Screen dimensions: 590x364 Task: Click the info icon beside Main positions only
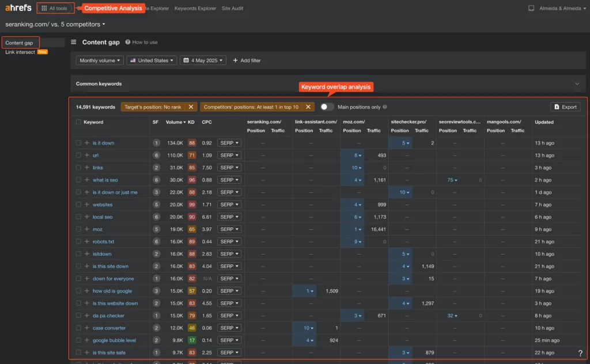coord(385,107)
